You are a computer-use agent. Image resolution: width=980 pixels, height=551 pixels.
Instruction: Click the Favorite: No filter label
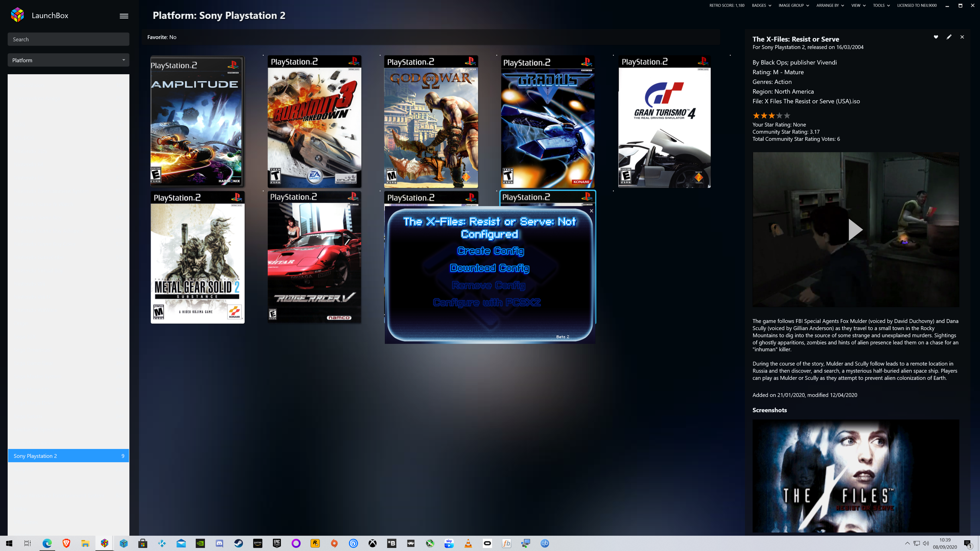[162, 37]
